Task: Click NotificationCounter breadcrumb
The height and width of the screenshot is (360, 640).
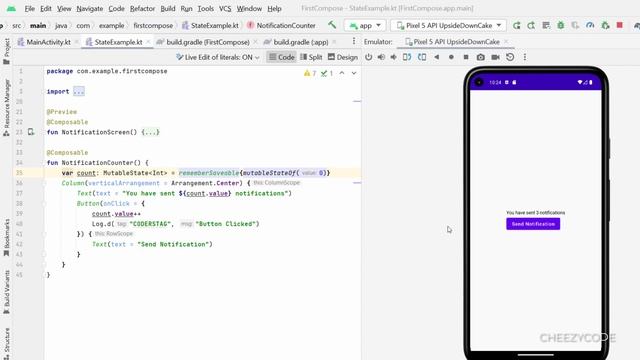Action: 281,25
